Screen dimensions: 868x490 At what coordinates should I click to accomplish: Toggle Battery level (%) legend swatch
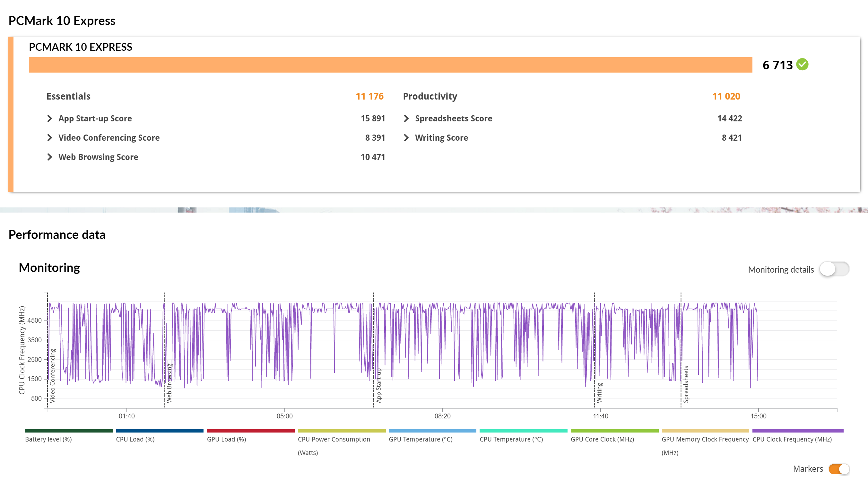pos(69,431)
